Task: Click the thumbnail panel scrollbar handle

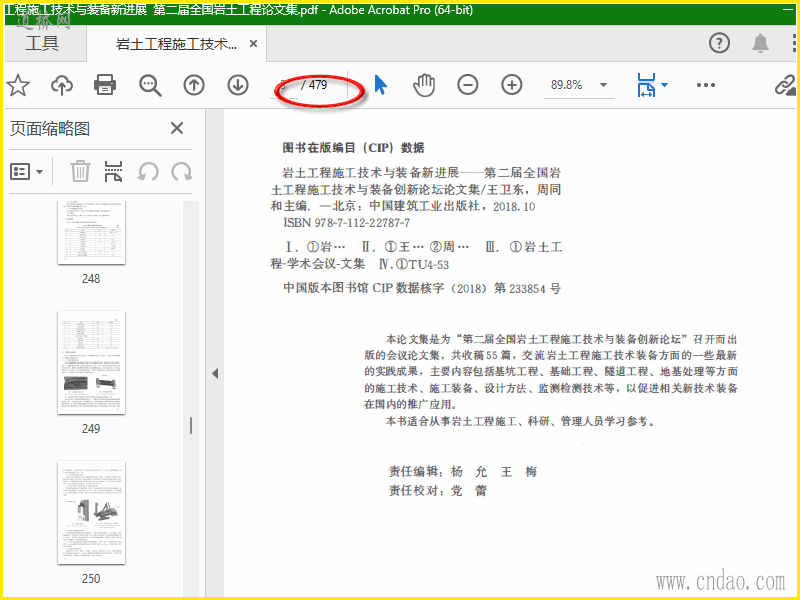Action: (x=191, y=426)
